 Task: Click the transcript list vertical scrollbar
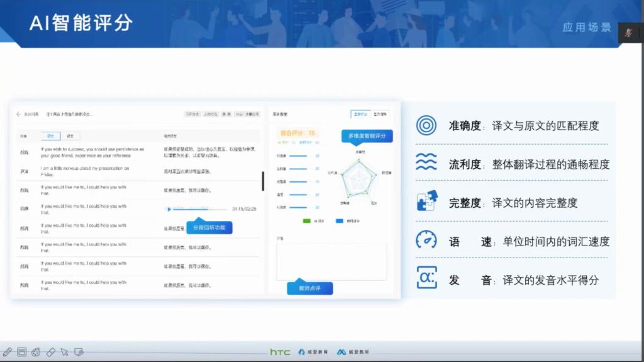tap(263, 181)
